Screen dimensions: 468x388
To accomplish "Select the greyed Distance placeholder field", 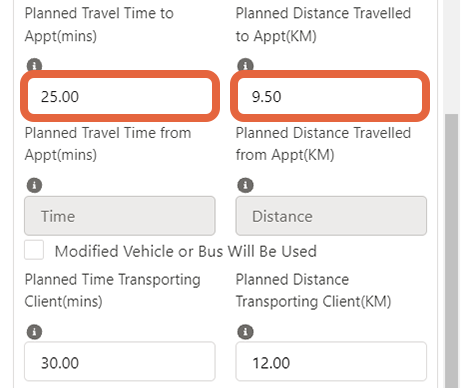I will [x=331, y=216].
